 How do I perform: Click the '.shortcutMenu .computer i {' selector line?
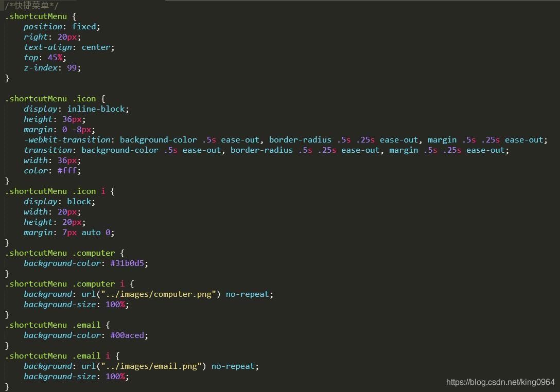click(69, 284)
